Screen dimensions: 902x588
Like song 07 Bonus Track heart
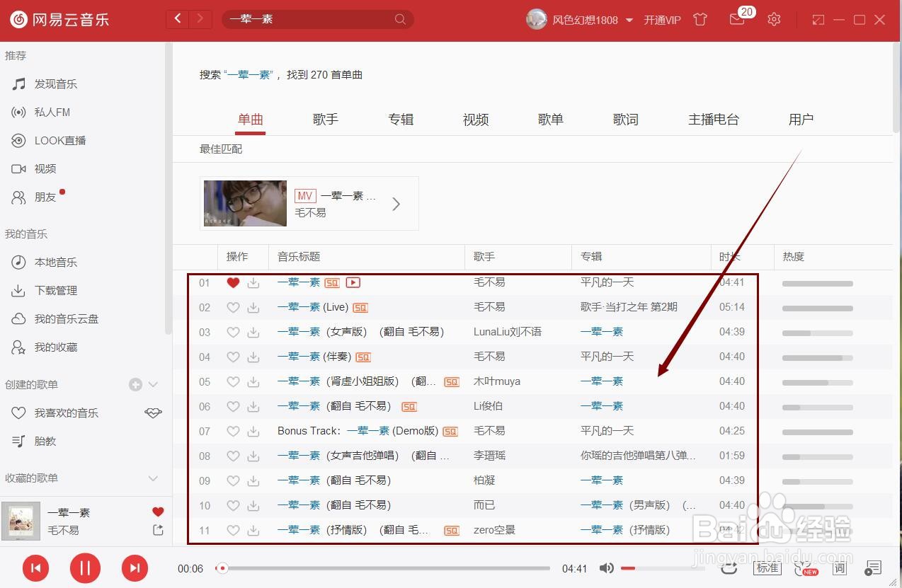pos(233,432)
